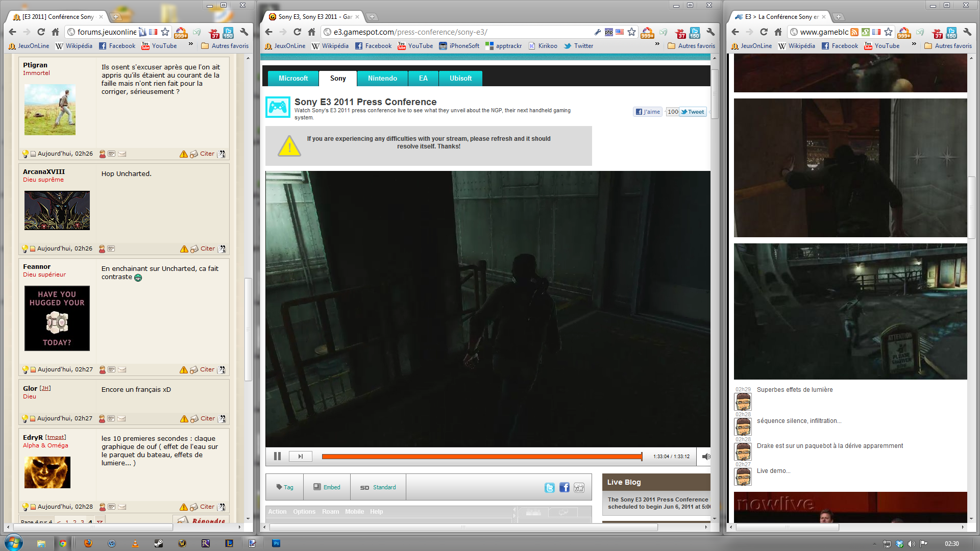Reload the jeuxonline forum page
The height and width of the screenshot is (551, 980).
41,32
